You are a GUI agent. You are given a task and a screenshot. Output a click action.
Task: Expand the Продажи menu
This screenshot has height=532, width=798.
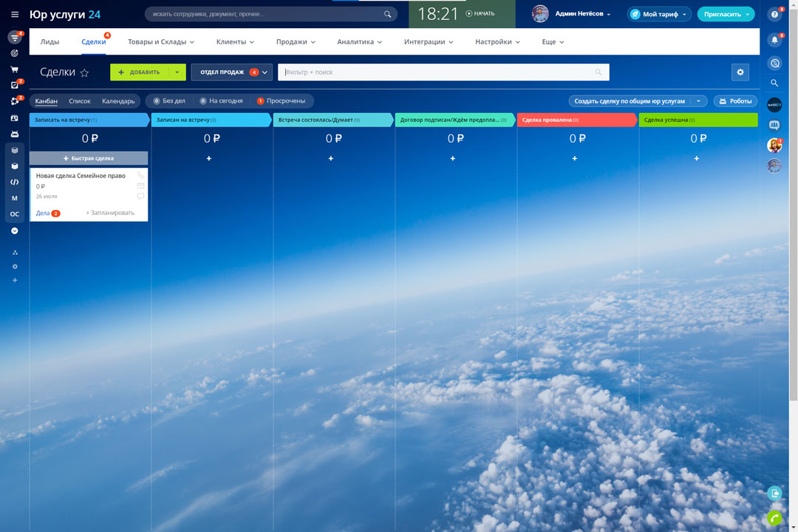[x=296, y=41]
